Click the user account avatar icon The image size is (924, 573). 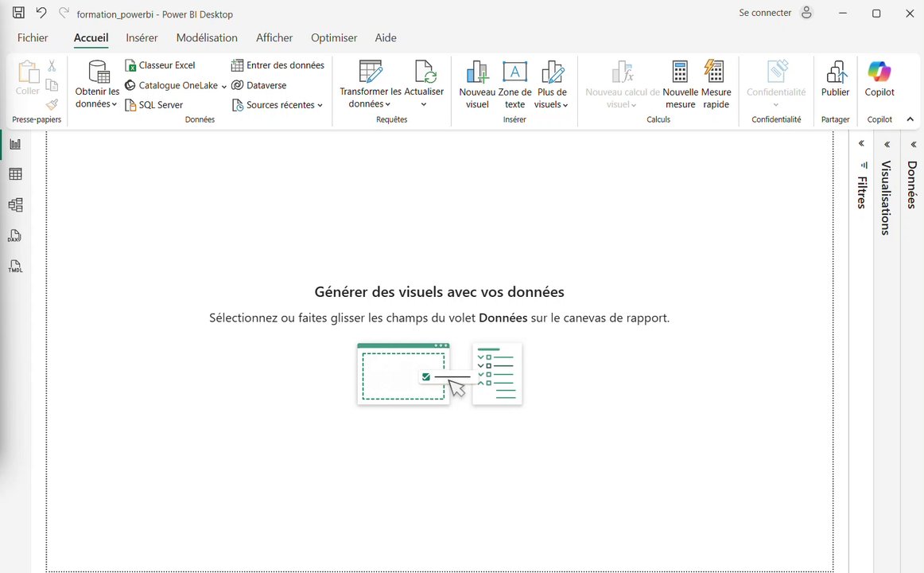point(807,13)
